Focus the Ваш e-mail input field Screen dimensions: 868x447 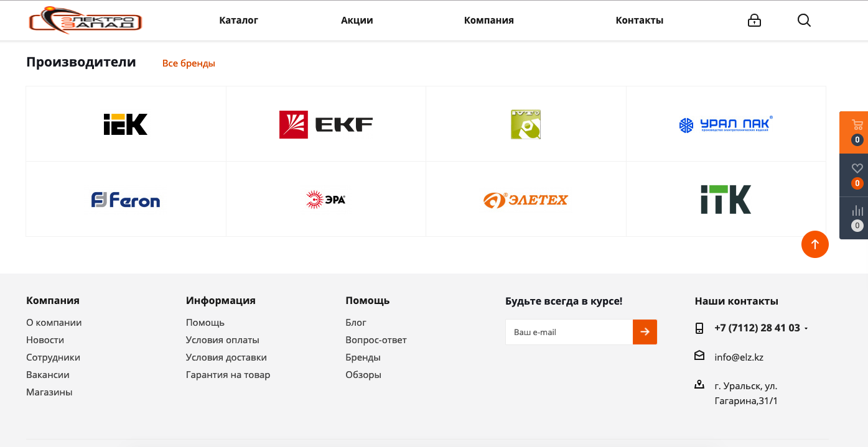click(569, 332)
